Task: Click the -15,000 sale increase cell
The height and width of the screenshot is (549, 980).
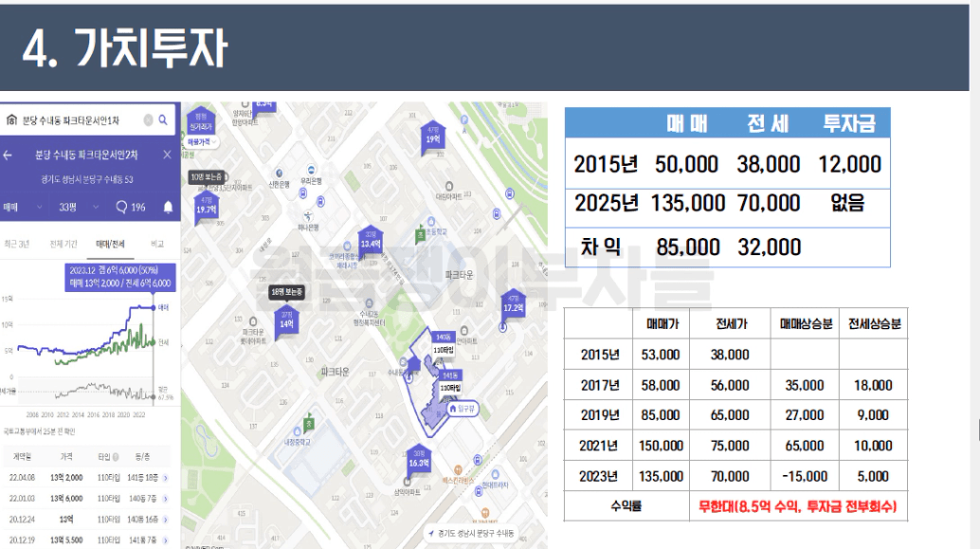Action: pyautogui.click(x=805, y=477)
